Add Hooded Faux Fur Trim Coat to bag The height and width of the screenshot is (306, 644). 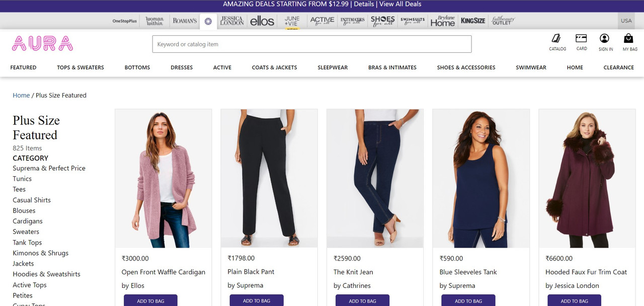[x=574, y=300]
